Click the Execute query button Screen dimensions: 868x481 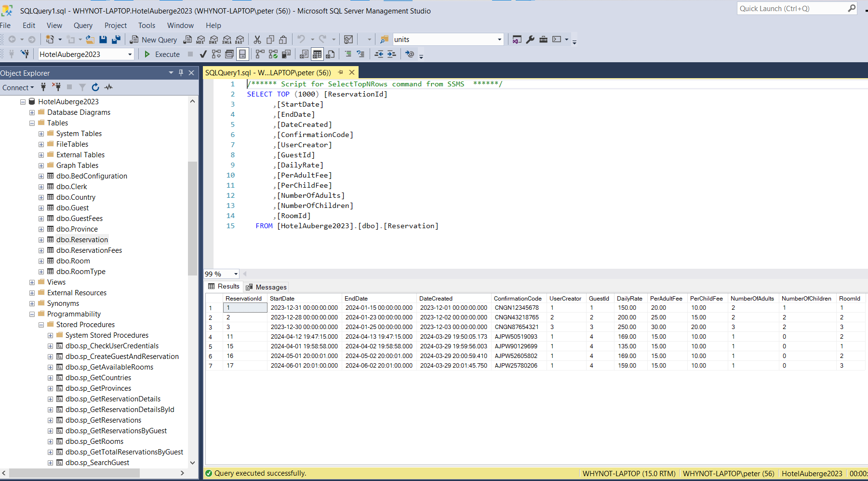[x=162, y=55]
